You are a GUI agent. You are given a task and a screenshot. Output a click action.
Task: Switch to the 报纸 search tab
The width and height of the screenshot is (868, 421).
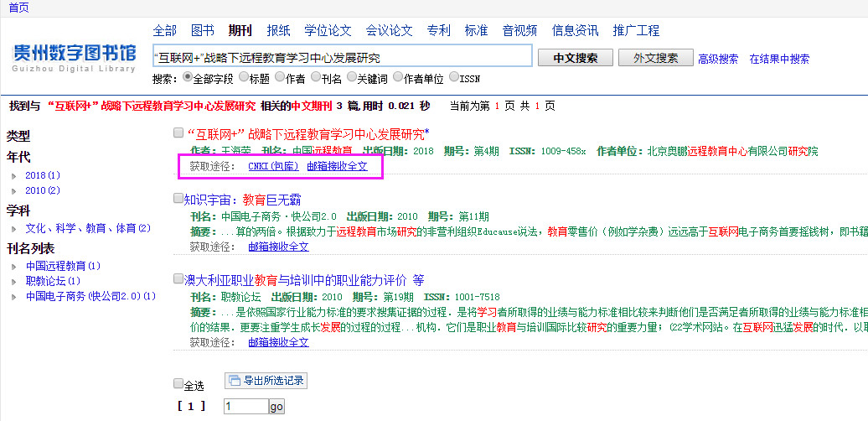278,30
